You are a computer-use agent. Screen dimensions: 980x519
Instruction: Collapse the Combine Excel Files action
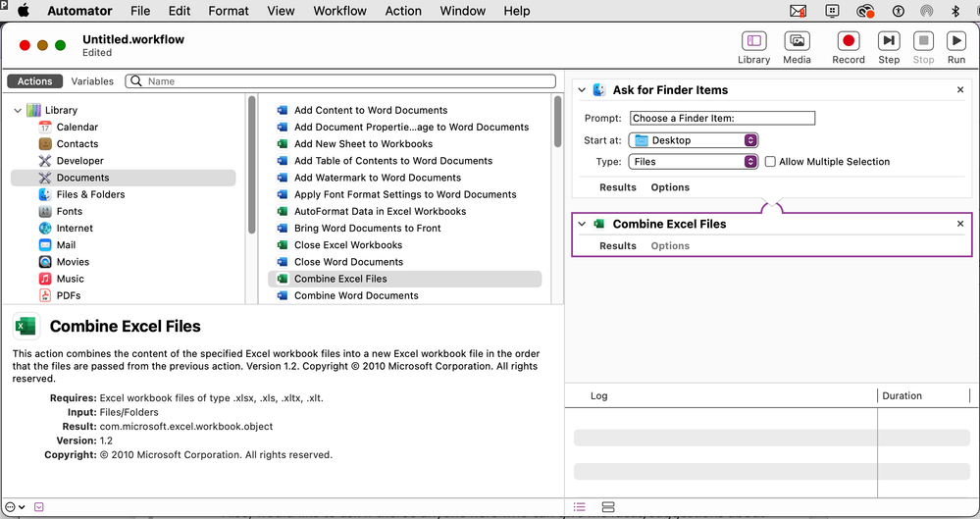tap(582, 224)
